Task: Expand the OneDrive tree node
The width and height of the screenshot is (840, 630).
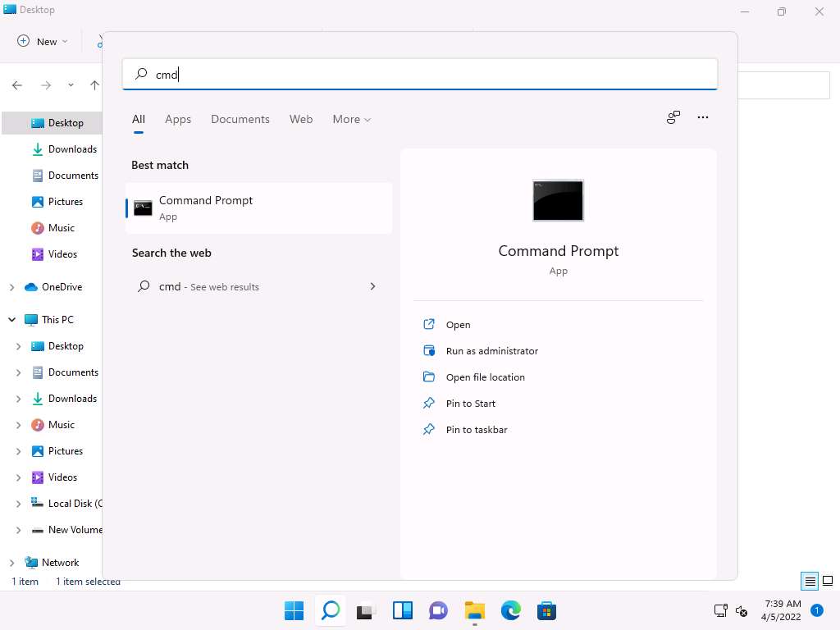Action: 11,287
